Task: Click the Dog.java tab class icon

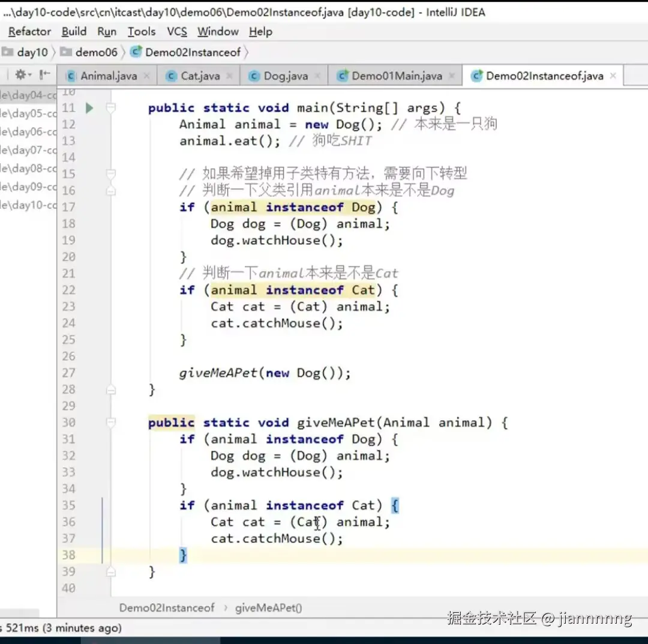Action: coord(254,76)
